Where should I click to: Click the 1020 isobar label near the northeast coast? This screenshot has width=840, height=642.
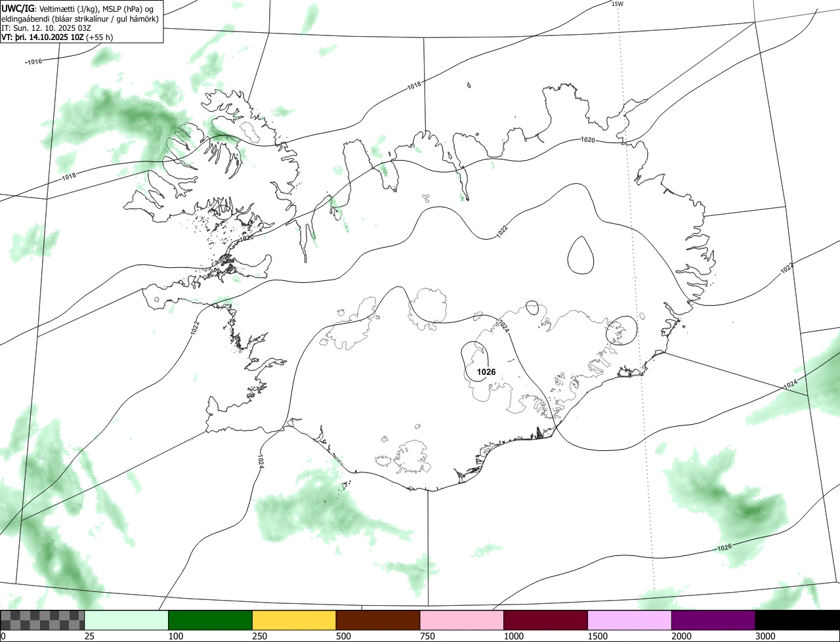coord(588,139)
